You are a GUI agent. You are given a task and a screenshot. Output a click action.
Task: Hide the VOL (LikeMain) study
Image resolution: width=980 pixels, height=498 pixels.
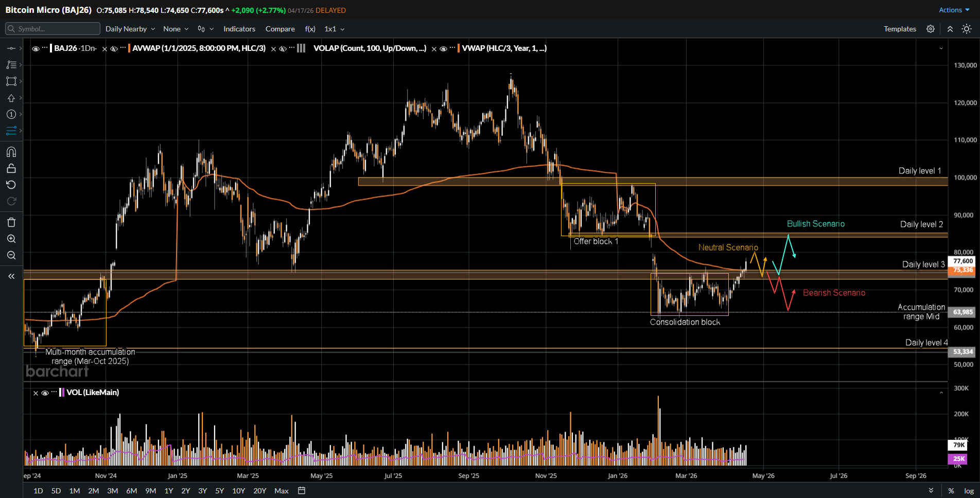(45, 393)
